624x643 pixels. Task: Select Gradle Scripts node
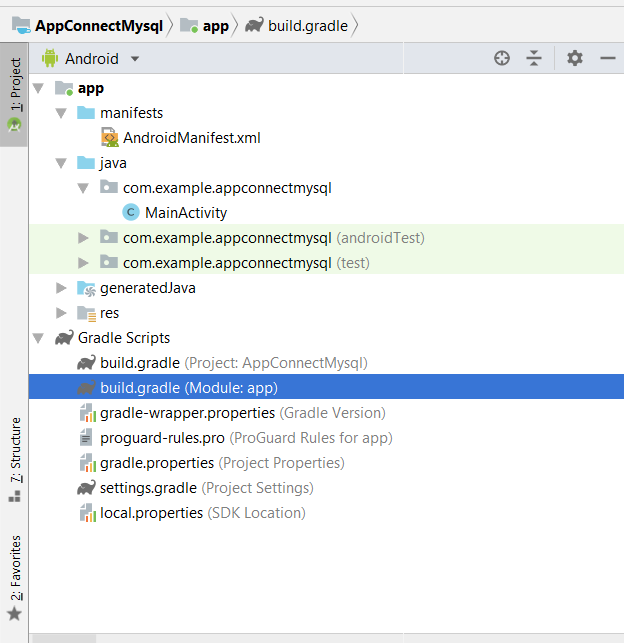[326, 338]
